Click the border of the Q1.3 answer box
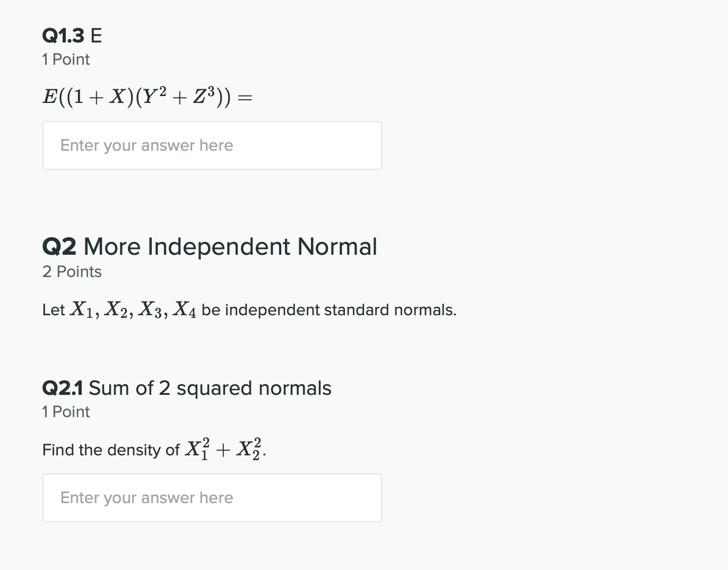728x570 pixels. (212, 122)
